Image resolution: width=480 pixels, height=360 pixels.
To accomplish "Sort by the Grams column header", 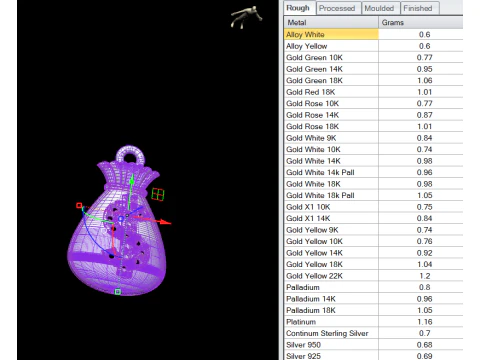I will click(421, 22).
